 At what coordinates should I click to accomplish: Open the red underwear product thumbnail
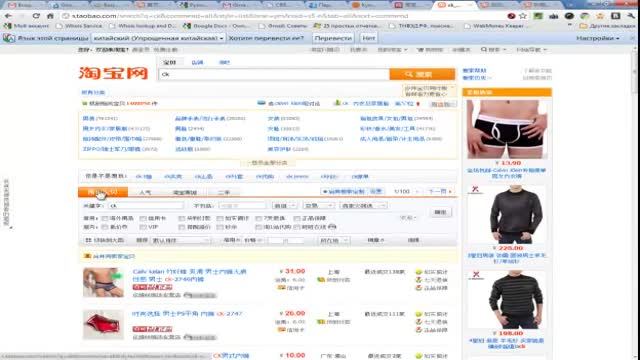coord(103,324)
